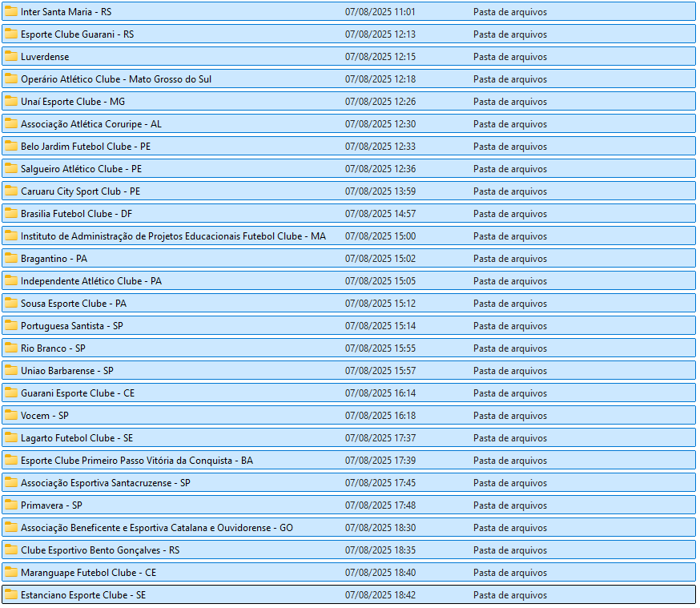Click name Portuguesa Santista - SP

coord(72,326)
